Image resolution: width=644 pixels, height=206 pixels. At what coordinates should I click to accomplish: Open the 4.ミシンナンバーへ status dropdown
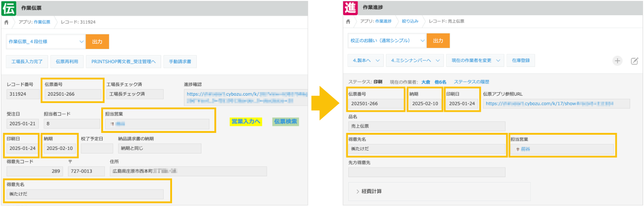pyautogui.click(x=414, y=60)
